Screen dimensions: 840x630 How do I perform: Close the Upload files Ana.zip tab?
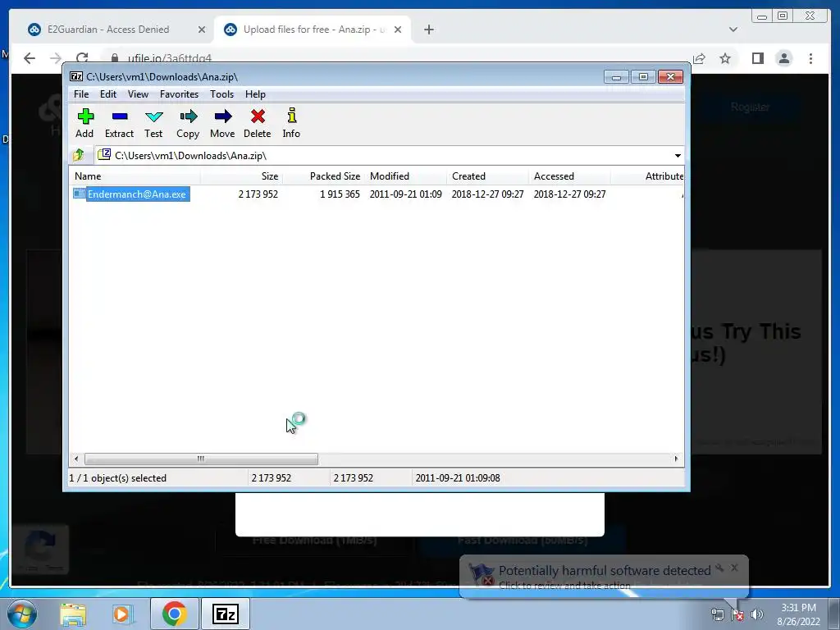click(x=398, y=30)
